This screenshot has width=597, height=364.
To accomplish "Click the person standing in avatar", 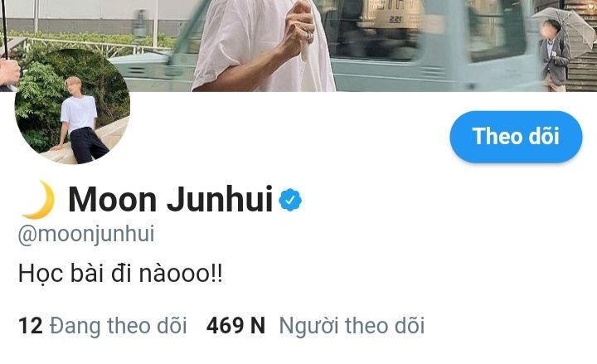I will point(80,120).
